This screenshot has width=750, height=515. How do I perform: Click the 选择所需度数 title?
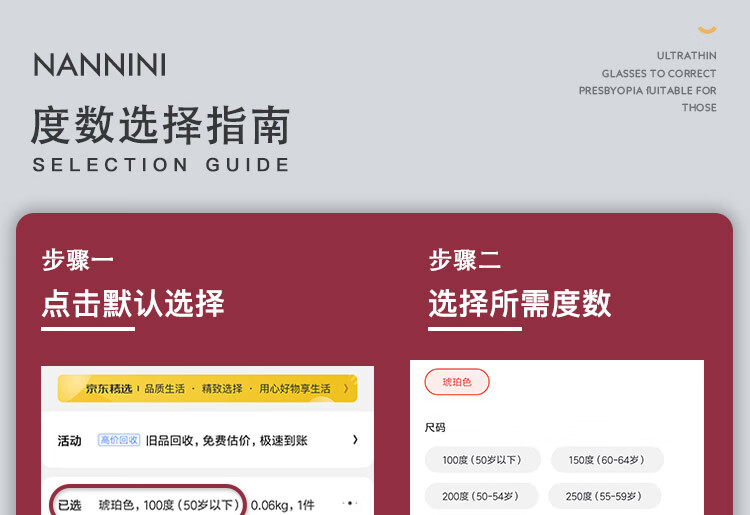tap(520, 303)
